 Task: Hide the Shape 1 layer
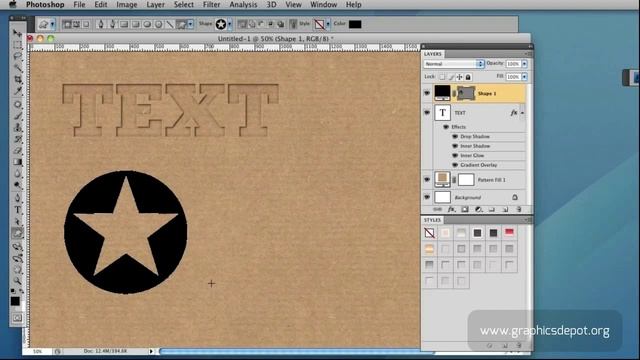pyautogui.click(x=427, y=93)
